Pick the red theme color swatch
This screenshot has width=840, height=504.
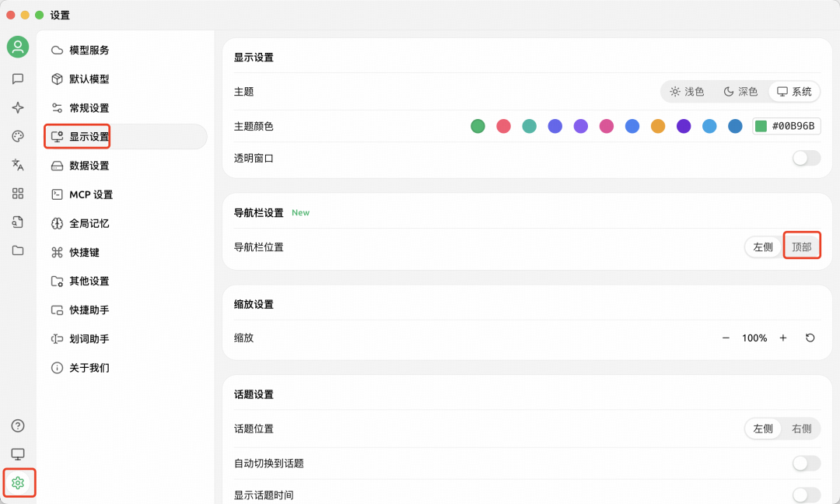click(x=503, y=126)
